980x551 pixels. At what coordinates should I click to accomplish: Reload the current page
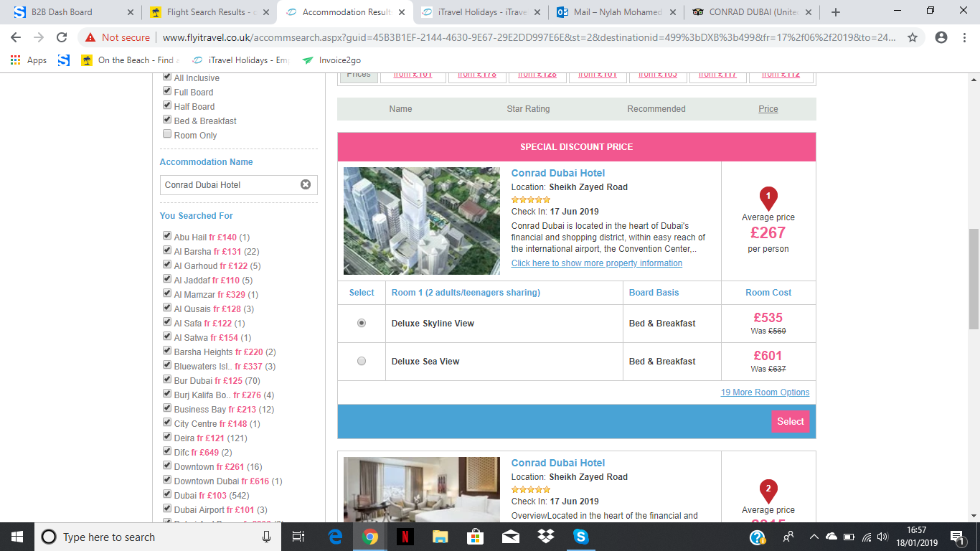coord(62,37)
